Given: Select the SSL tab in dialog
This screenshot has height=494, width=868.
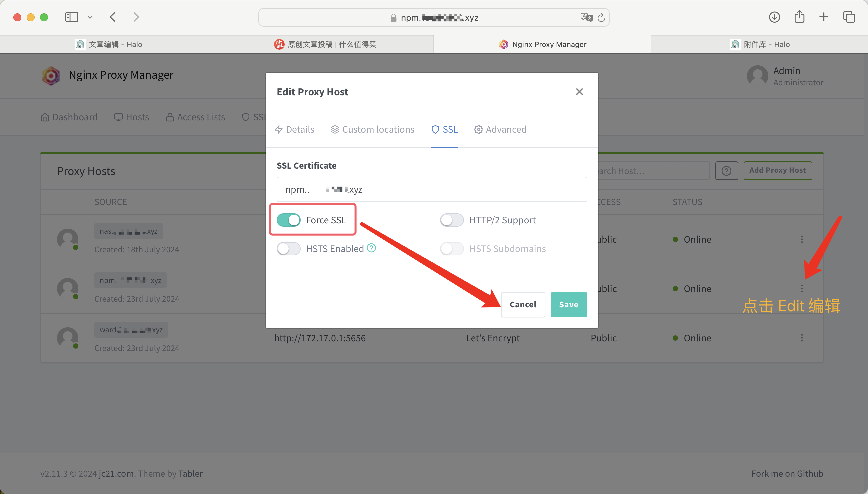Looking at the screenshot, I should (x=444, y=129).
